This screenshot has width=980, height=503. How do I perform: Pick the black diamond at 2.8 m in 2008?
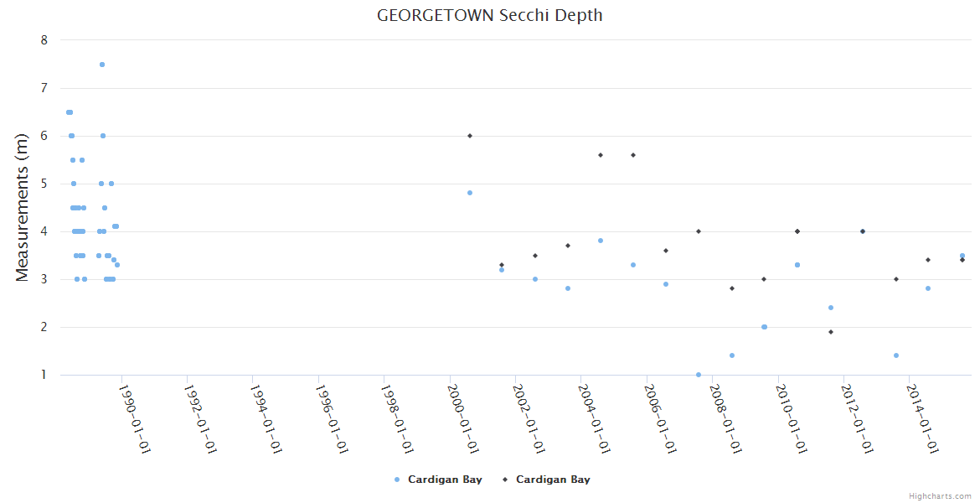(732, 288)
